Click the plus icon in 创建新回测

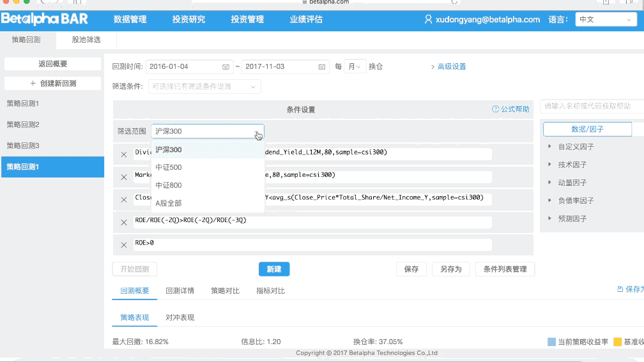pos(33,83)
